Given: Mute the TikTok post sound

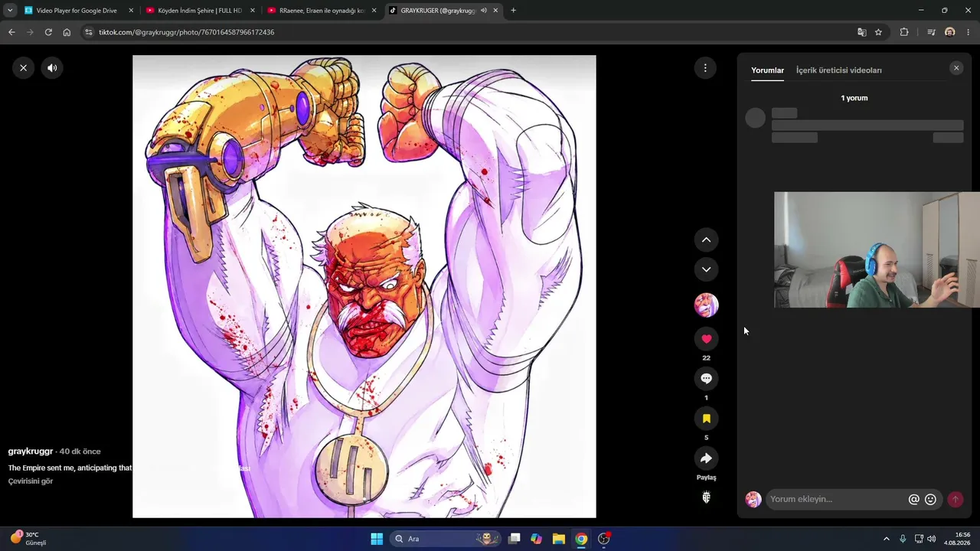Looking at the screenshot, I should [52, 68].
